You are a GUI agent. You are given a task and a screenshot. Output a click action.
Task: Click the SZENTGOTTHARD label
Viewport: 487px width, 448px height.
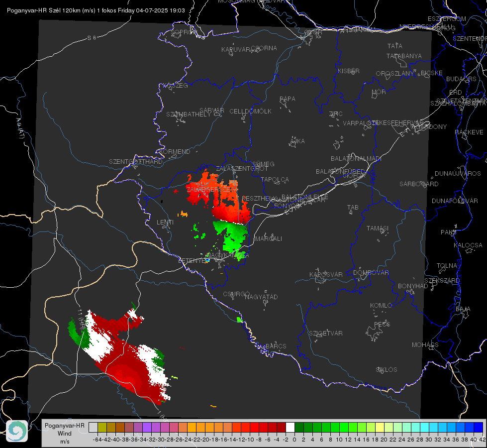tap(136, 162)
